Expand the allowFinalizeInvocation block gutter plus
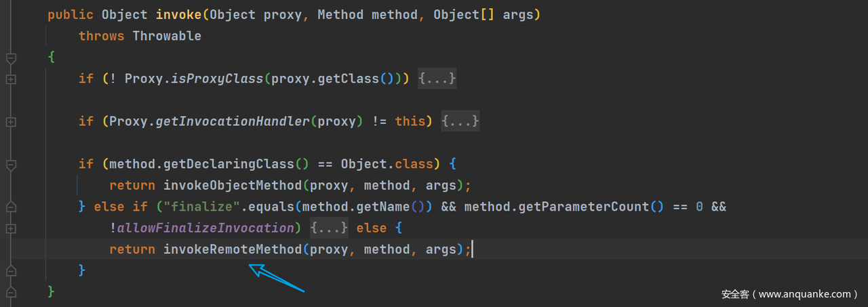 coord(11,228)
